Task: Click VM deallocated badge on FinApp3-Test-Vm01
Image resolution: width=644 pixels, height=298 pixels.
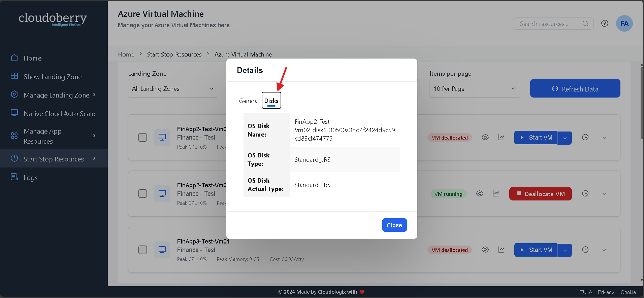Action: (450, 250)
